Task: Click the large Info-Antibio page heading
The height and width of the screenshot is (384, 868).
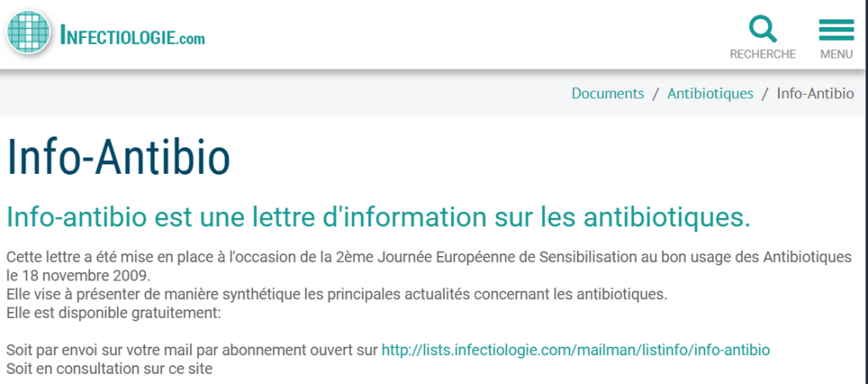Action: tap(119, 158)
